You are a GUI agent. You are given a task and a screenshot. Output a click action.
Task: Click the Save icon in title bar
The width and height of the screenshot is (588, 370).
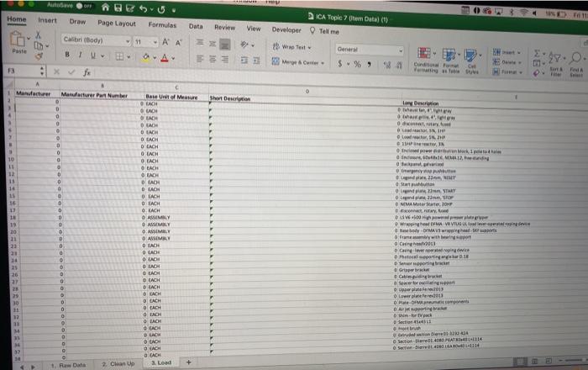point(118,8)
